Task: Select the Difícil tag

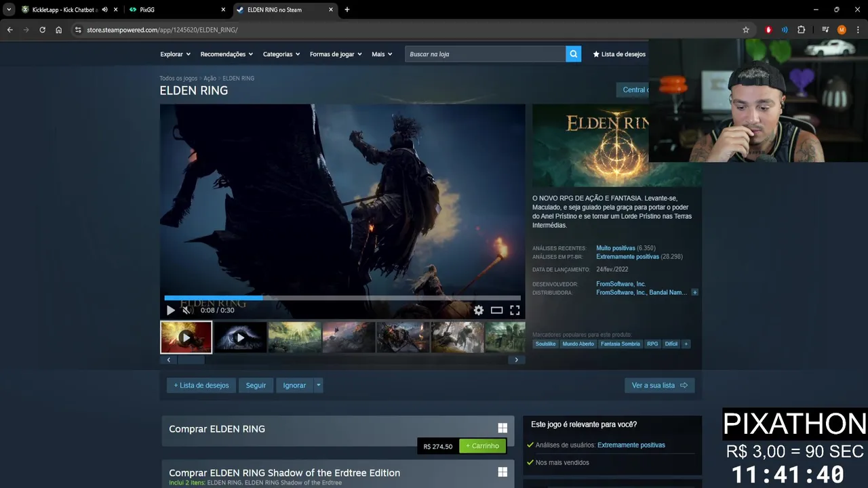Action: click(671, 344)
